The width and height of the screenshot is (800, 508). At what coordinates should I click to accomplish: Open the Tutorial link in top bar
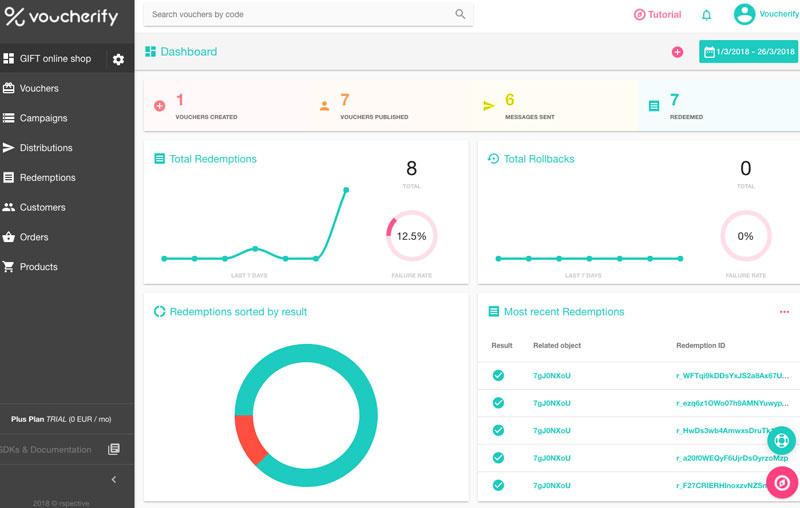pyautogui.click(x=657, y=15)
